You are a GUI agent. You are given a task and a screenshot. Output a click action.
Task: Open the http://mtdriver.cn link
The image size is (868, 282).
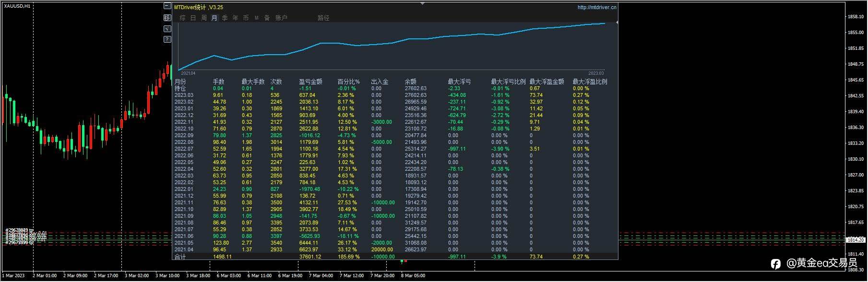point(597,7)
